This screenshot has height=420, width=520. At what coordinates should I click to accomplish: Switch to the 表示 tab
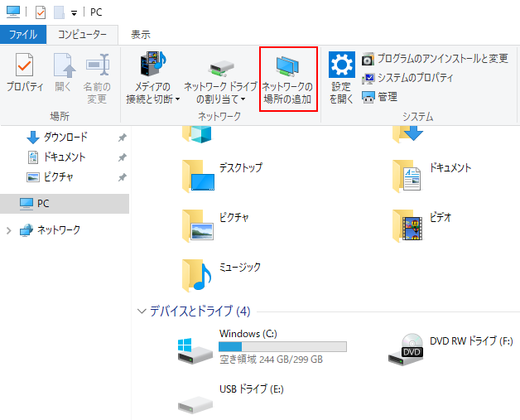tap(140, 35)
